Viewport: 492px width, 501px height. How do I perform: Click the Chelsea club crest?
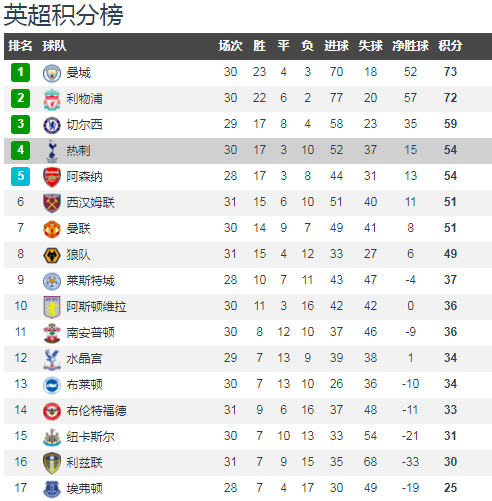coord(52,125)
